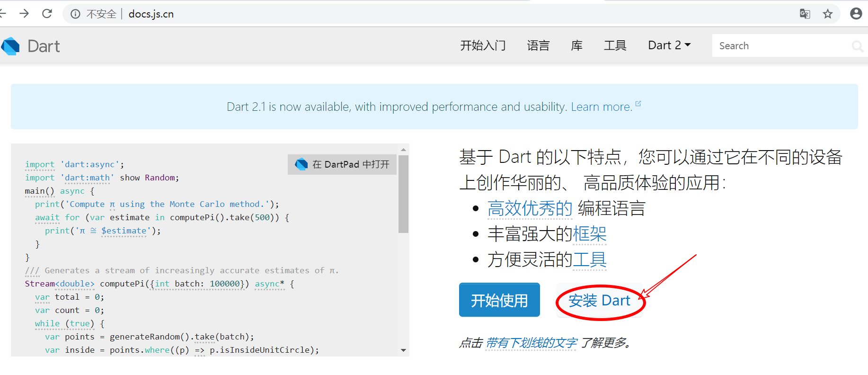Click the 安装 Dart button
868x375 pixels.
599,301
